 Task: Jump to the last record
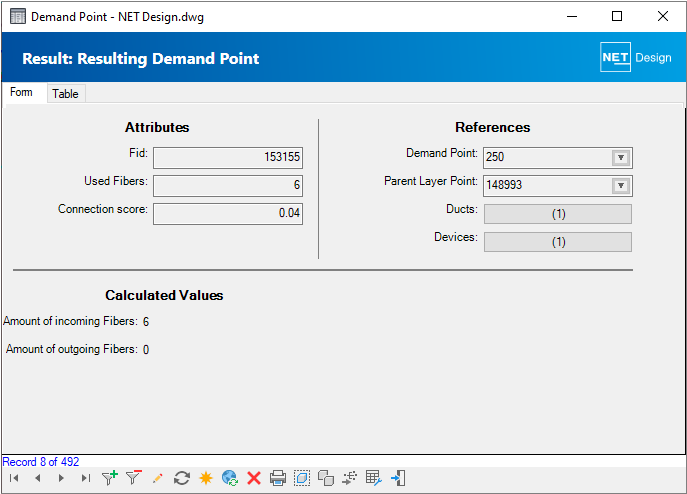(85, 479)
